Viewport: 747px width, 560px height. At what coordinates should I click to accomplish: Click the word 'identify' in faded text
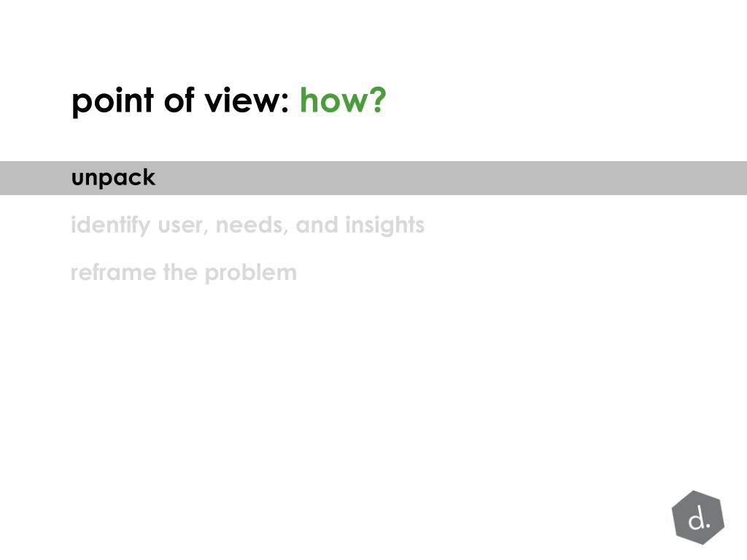pyautogui.click(x=110, y=225)
